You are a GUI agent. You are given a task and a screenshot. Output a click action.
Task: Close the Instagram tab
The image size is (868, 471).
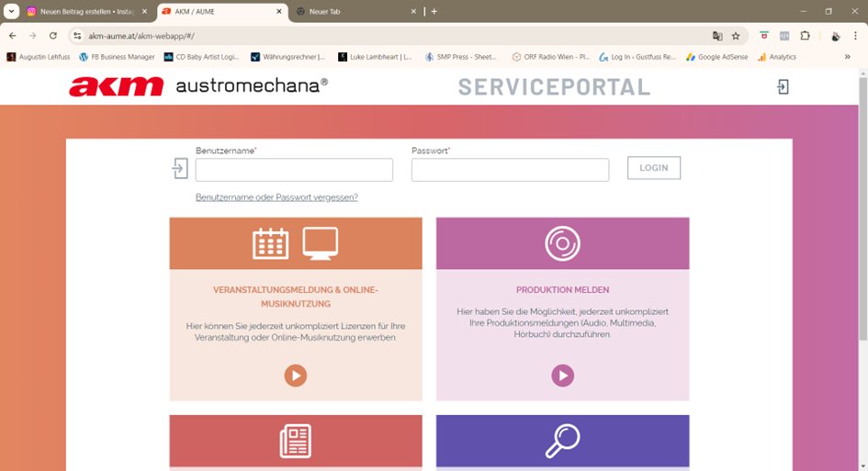tap(145, 12)
